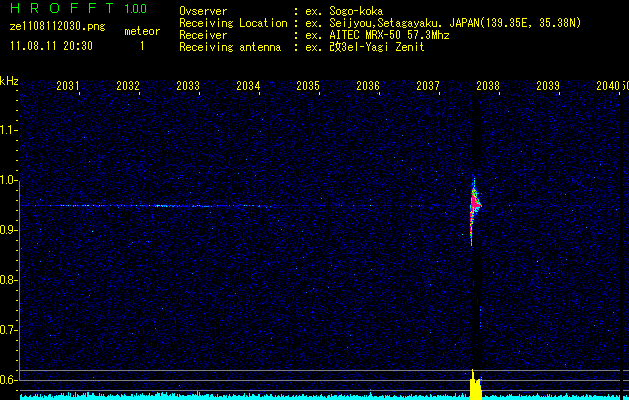Jump to the 2040 time marker
Viewport: 629px width, 400px height.
tap(607, 86)
